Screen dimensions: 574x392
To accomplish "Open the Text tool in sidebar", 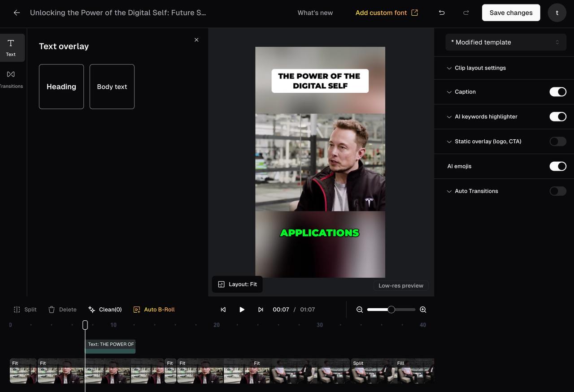I will [x=11, y=47].
